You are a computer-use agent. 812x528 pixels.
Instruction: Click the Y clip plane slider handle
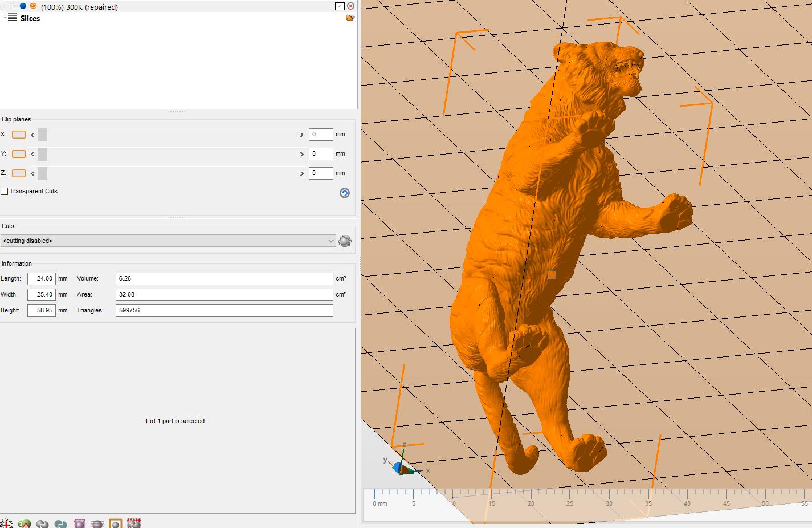tap(43, 154)
